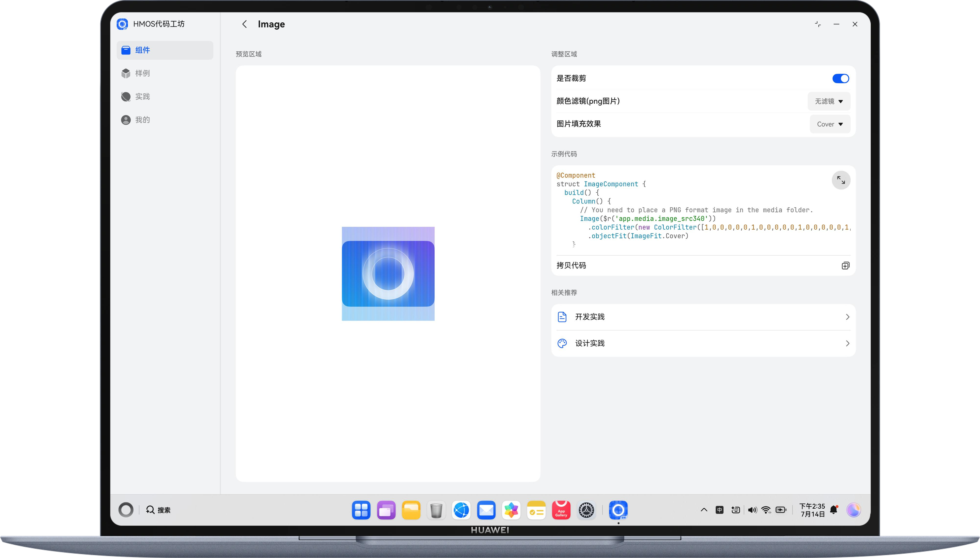Select the 组件 tab in sidebar
The height and width of the screenshot is (558, 980).
coord(165,50)
